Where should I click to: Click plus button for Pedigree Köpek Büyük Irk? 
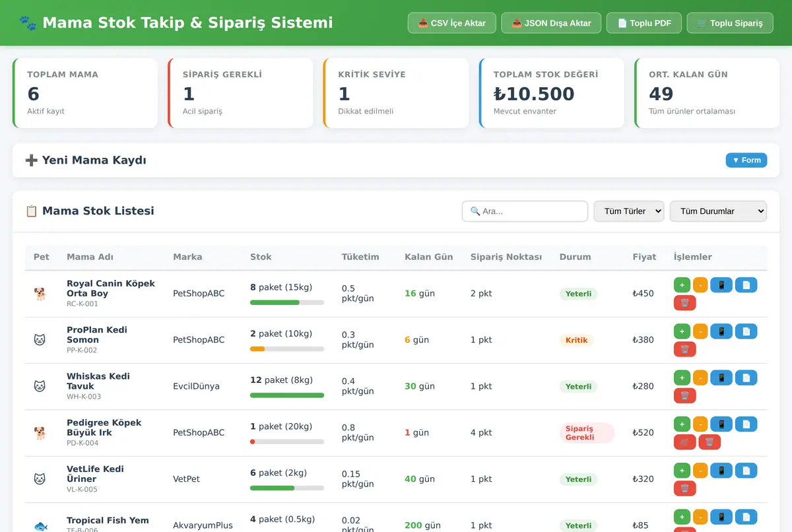click(x=682, y=424)
